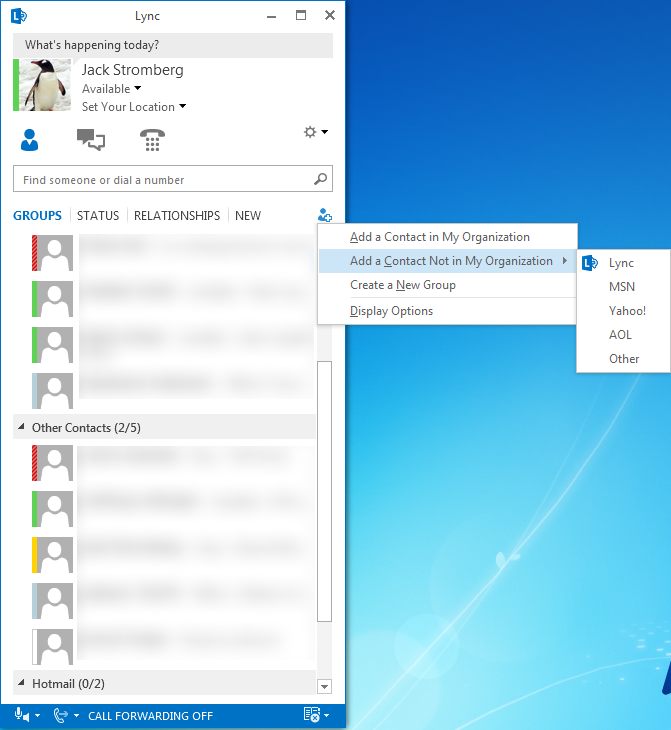The height and width of the screenshot is (730, 671).
Task: Collapse the Hotmail group
Action: (x=21, y=683)
